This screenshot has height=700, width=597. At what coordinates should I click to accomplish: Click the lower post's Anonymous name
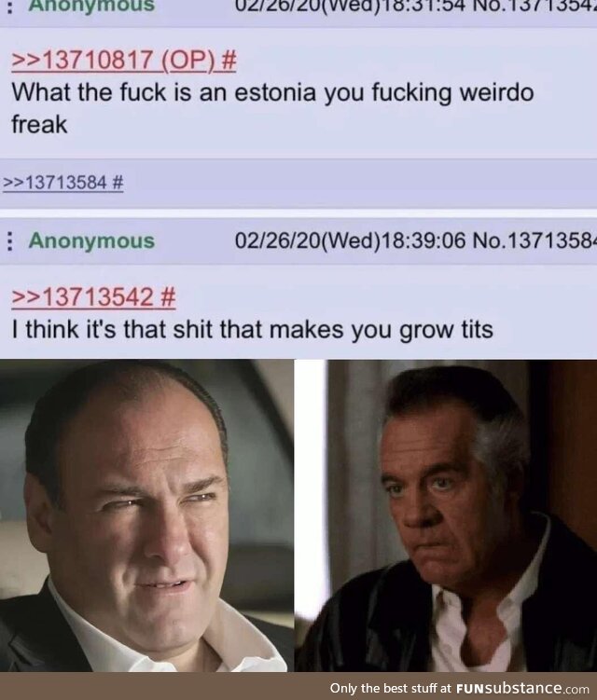91,241
